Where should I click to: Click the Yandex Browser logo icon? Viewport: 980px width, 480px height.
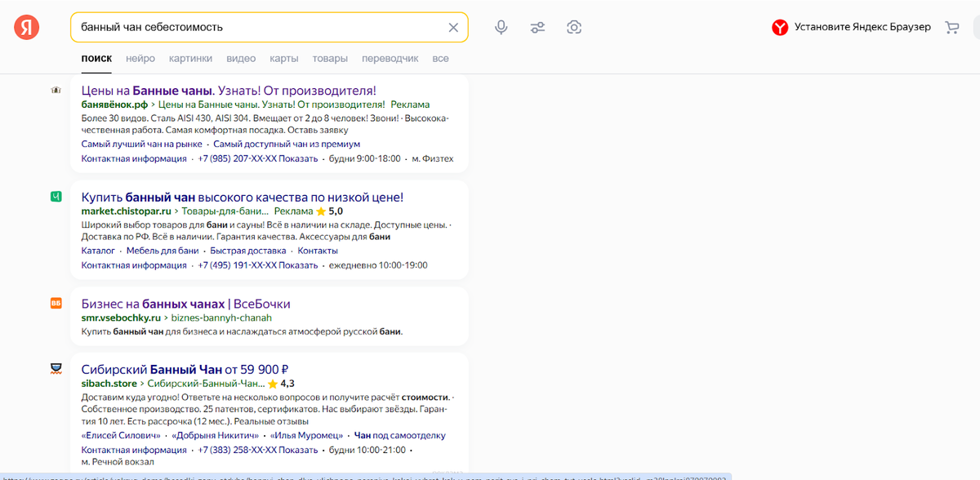(780, 27)
